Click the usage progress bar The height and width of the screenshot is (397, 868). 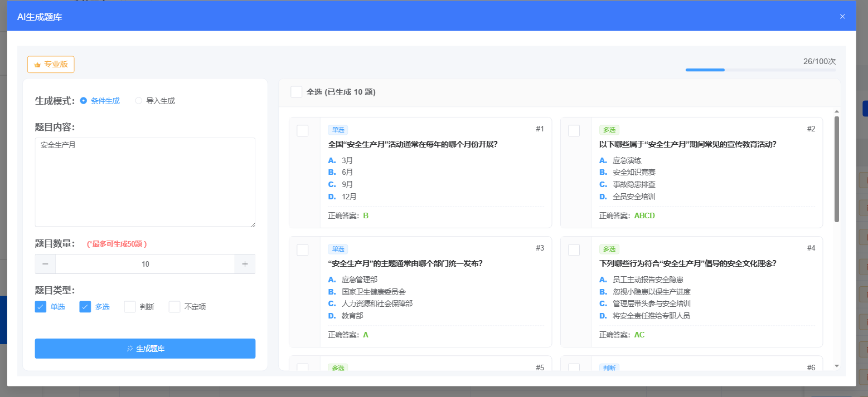point(760,70)
